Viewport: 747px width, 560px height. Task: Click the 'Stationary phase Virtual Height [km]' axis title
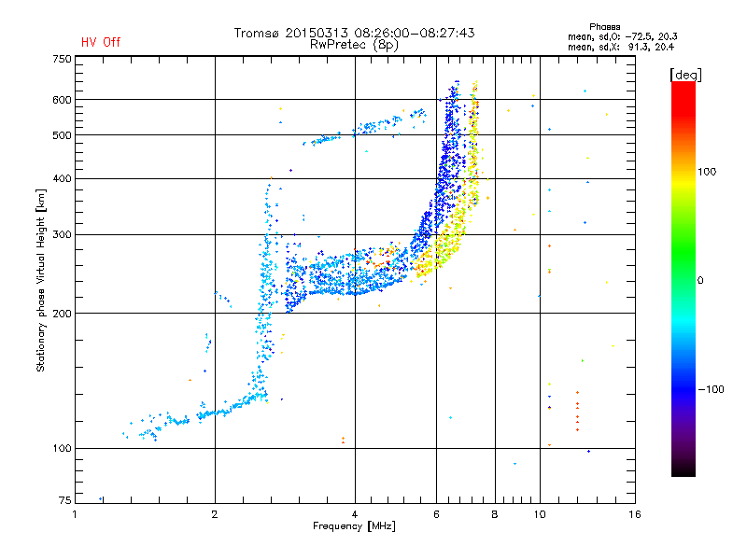coord(40,280)
